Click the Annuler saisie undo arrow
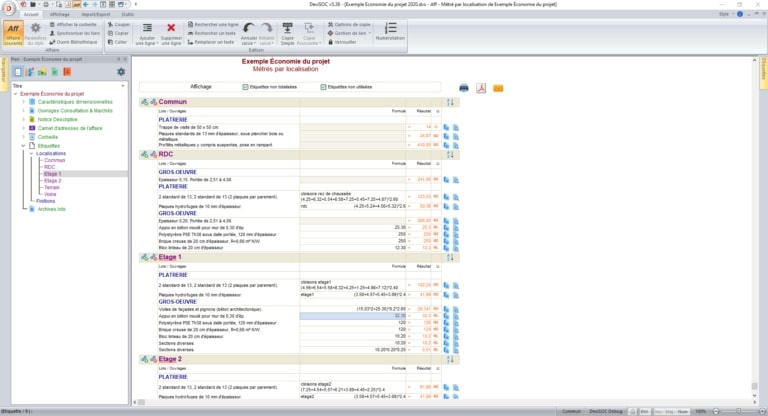Image resolution: width=768 pixels, height=416 pixels. tap(249, 28)
